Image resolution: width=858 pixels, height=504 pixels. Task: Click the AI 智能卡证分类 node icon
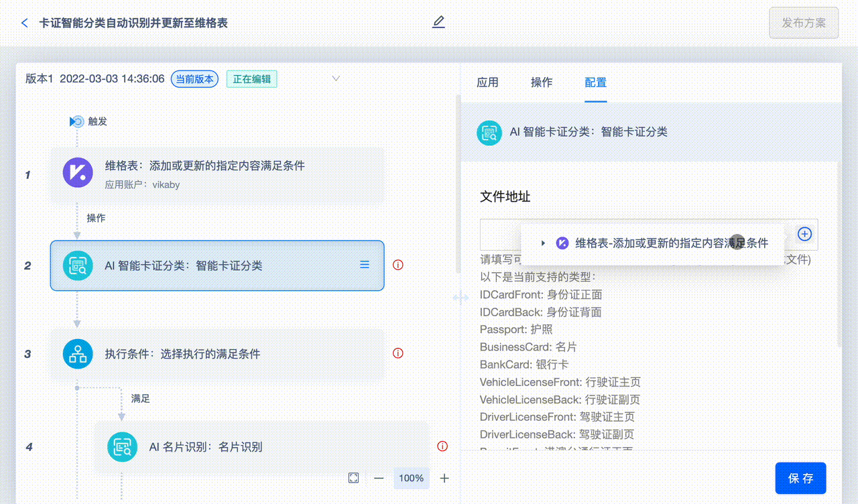78,265
